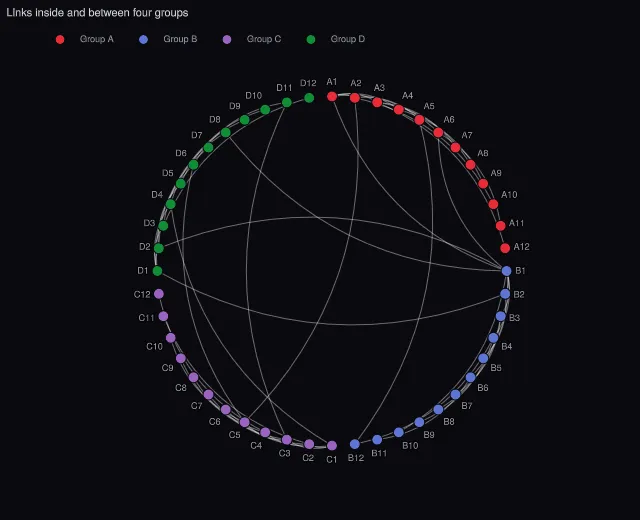Screen dimensions: 640x520
Task: Select red node A7
Action: click(456, 147)
